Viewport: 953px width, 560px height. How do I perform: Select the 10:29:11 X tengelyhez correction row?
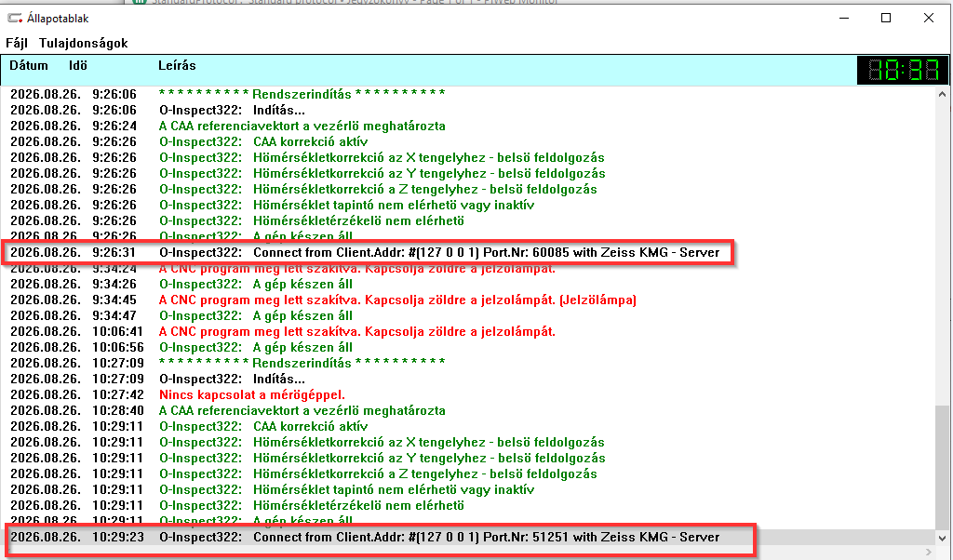[x=468, y=442]
